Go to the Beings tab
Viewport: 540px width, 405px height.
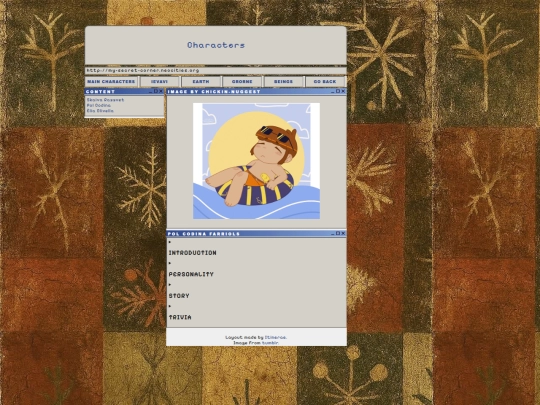(283, 82)
